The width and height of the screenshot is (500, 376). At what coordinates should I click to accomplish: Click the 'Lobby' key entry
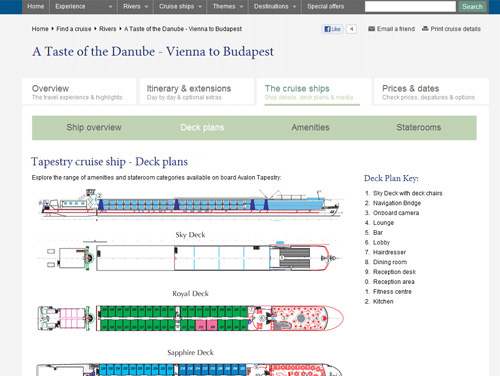[x=381, y=242]
